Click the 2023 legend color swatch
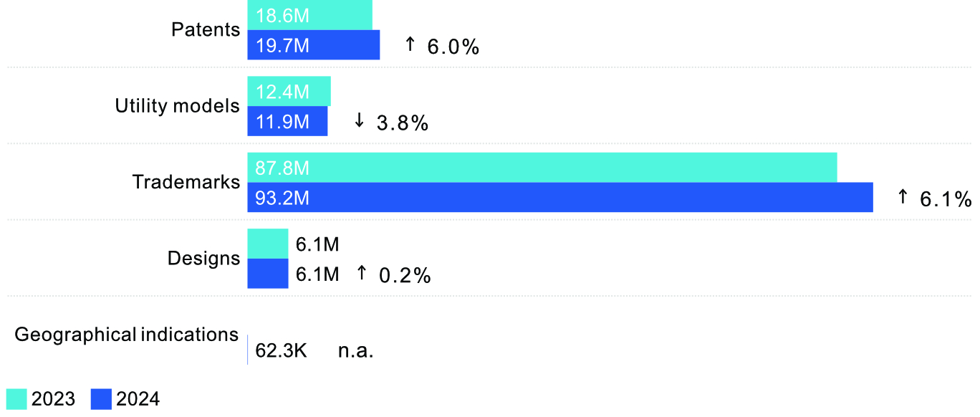 pos(16,399)
